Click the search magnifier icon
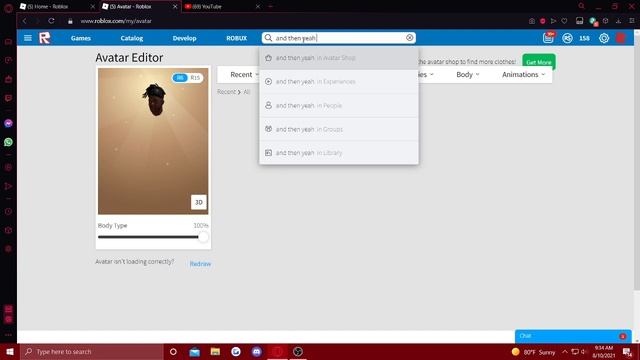Viewport: 640px width, 360px height. pyautogui.click(x=268, y=38)
